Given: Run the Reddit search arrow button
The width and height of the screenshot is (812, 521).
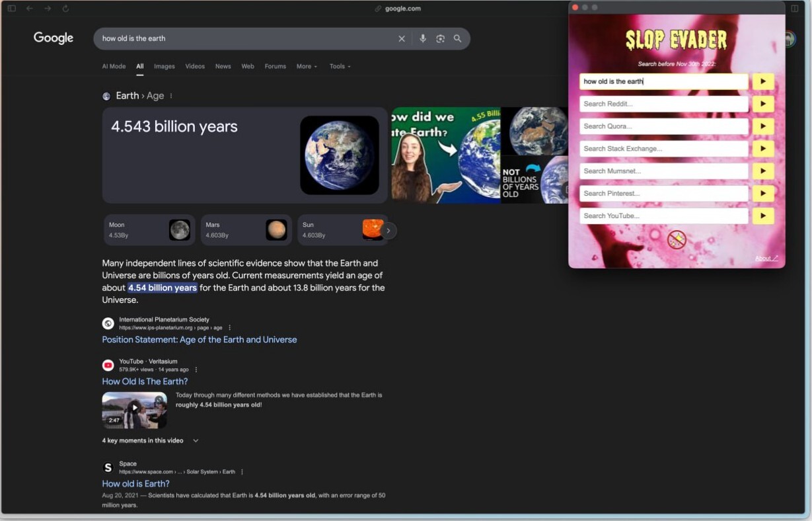Looking at the screenshot, I should click(762, 104).
